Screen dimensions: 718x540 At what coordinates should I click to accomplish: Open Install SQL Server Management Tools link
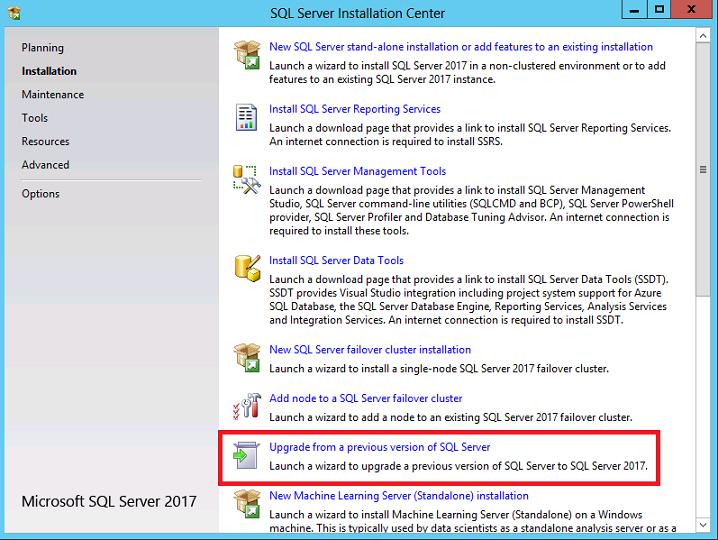[x=357, y=171]
